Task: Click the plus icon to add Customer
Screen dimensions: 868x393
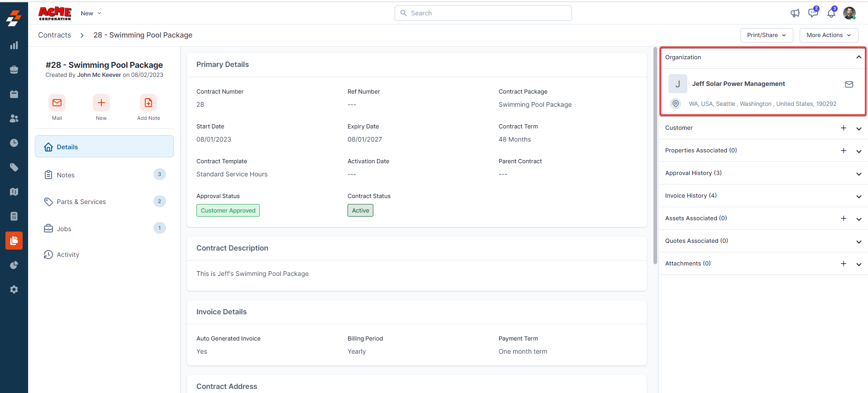Action: 844,128
